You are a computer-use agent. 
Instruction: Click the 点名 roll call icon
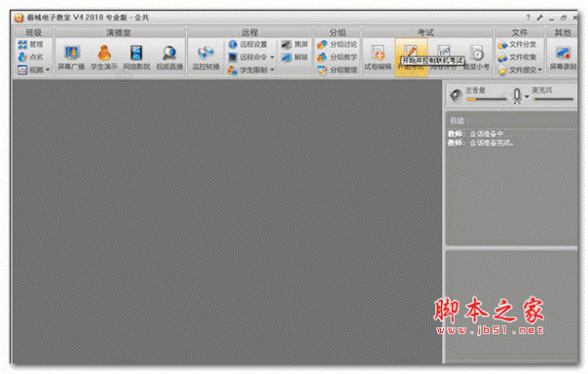[23, 57]
